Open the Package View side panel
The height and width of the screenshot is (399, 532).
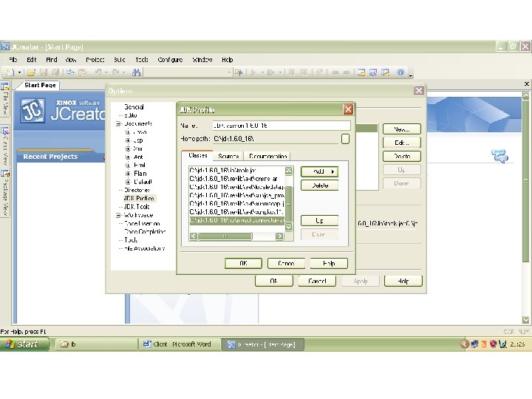tap(5, 194)
